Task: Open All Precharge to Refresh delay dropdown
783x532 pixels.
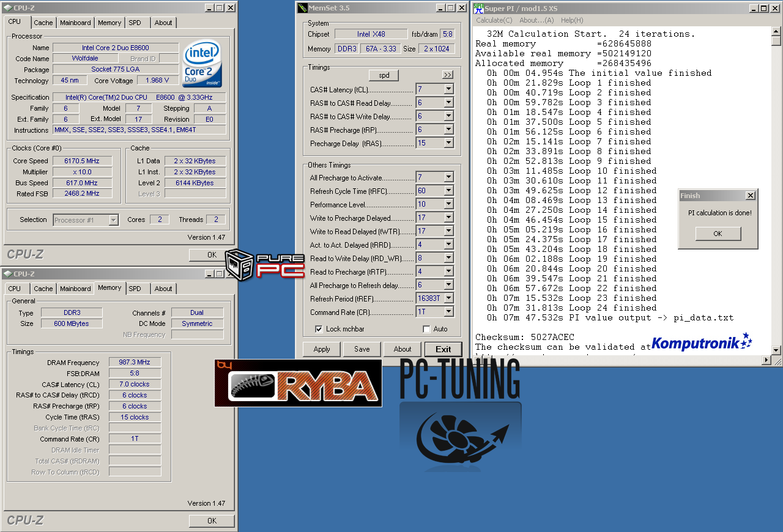Action: (x=449, y=285)
